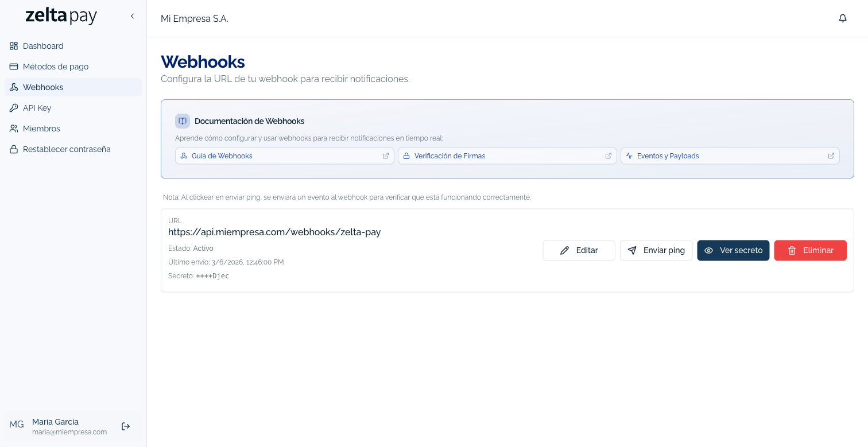Click the logout icon next to María García
Image resolution: width=868 pixels, height=447 pixels.
coord(126,426)
